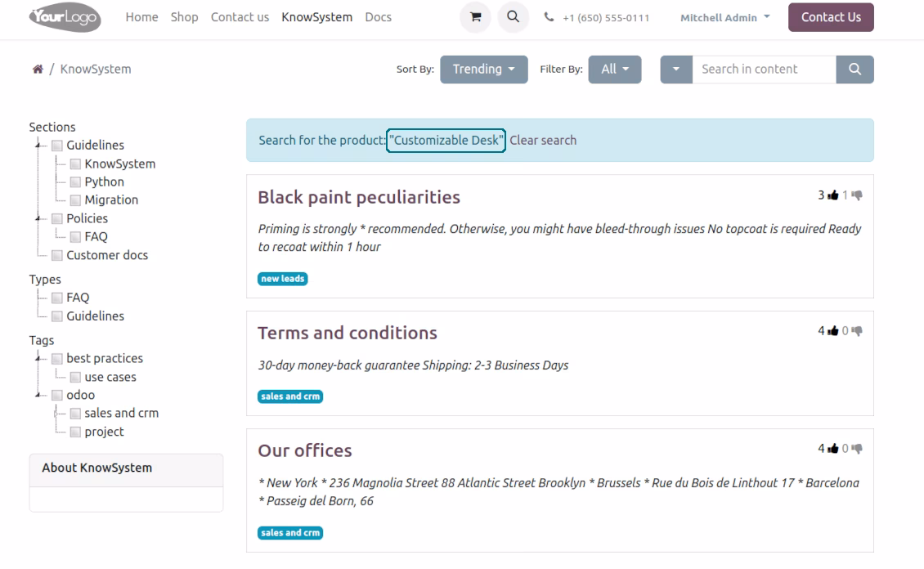This screenshot has height=569, width=924.
Task: Check the Guidelines checkbox under Types
Action: pos(57,316)
